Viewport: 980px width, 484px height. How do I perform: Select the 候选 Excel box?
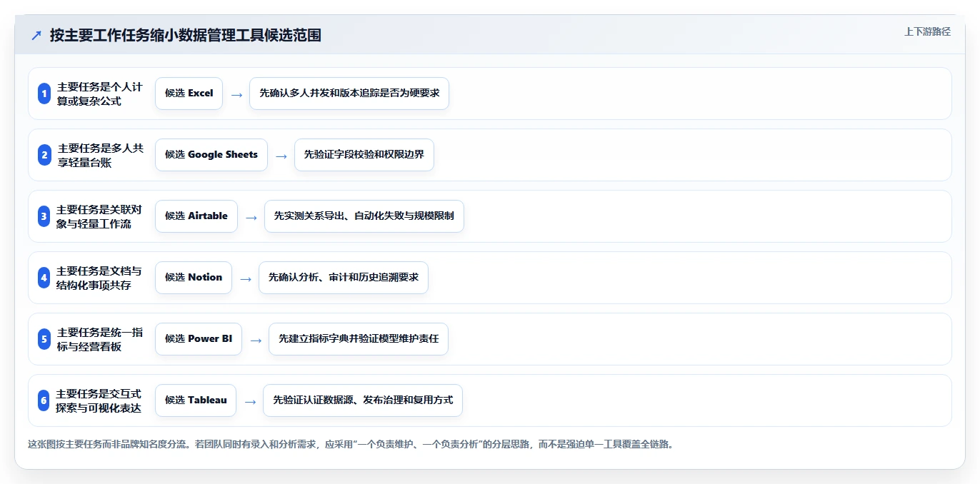[x=189, y=94]
